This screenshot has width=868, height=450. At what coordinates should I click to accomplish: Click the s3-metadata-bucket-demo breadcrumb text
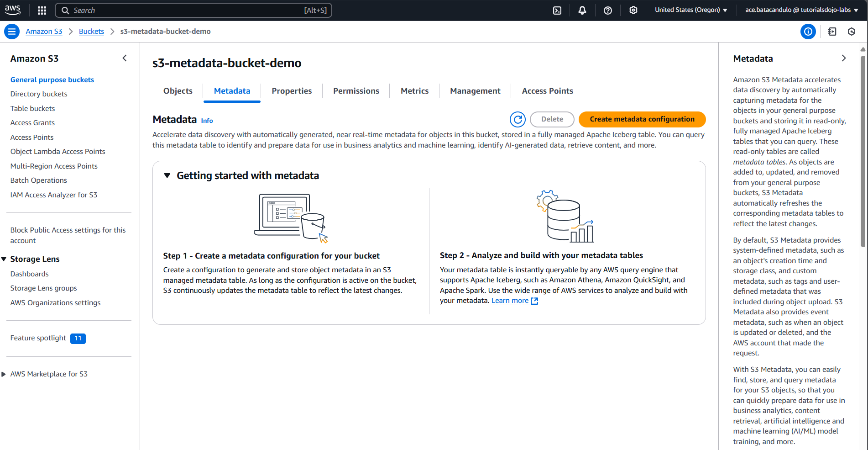click(x=165, y=32)
